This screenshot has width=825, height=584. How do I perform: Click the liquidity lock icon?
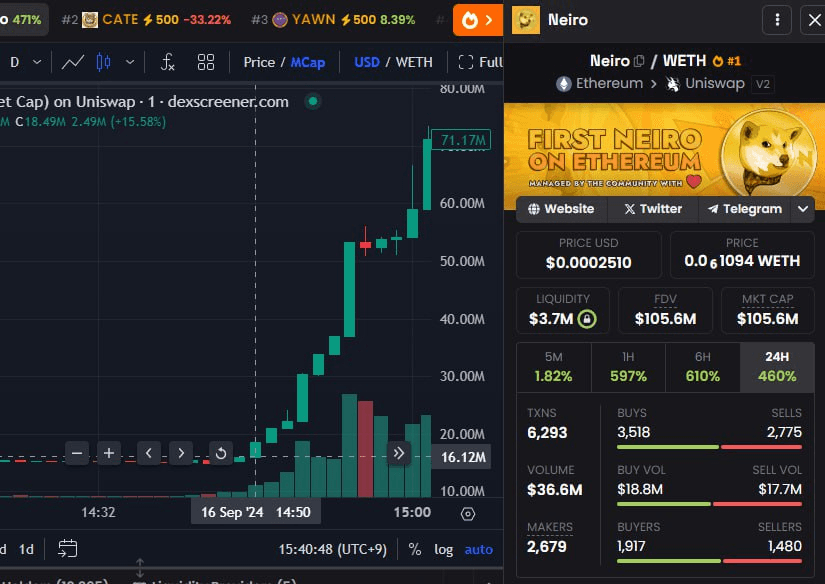pyautogui.click(x=587, y=319)
